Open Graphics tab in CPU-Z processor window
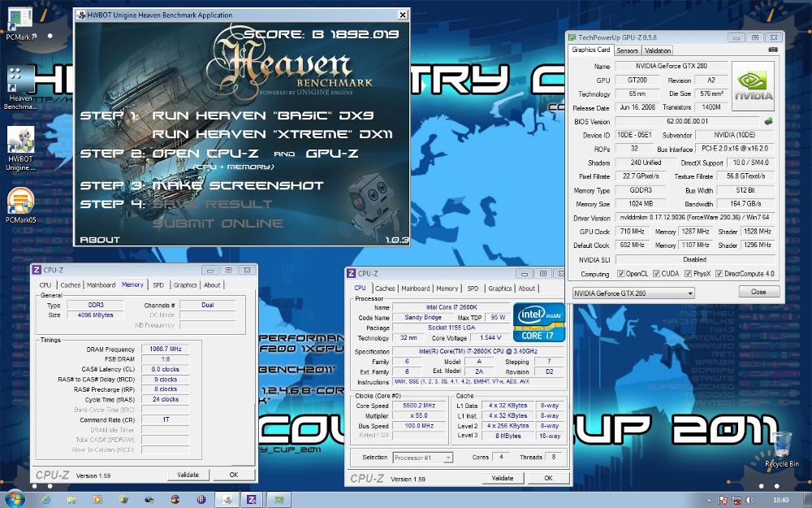812x508 pixels. pyautogui.click(x=499, y=289)
